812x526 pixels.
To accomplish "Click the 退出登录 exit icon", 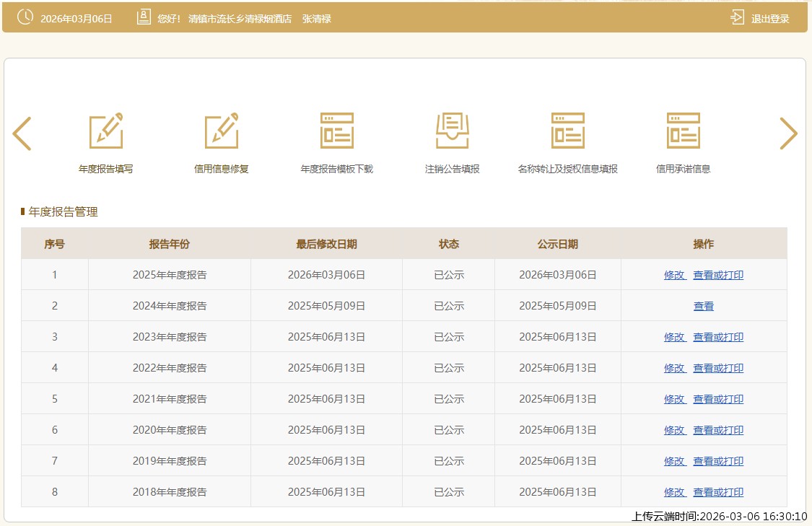I will (x=737, y=18).
